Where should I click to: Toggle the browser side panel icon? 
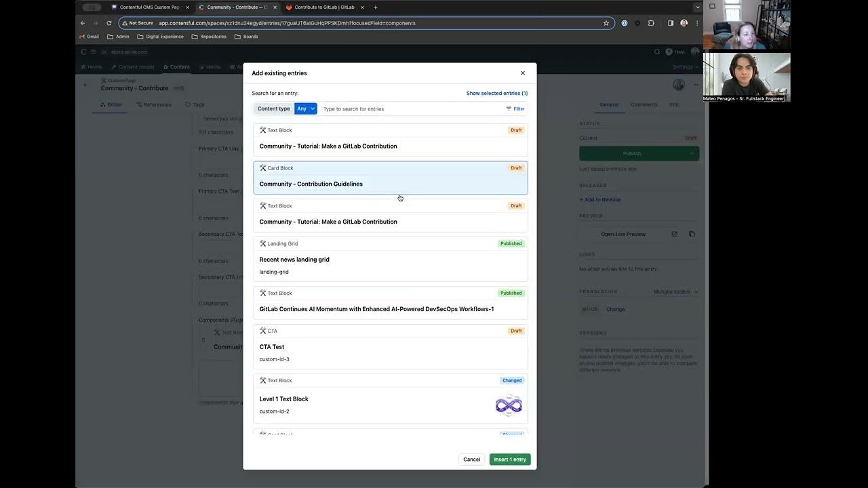click(671, 23)
